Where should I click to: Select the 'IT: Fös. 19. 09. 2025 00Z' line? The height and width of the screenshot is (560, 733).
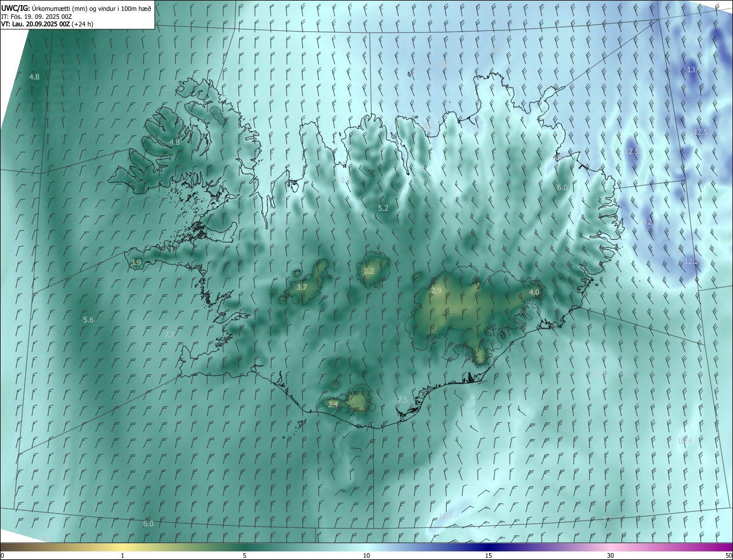(36, 17)
